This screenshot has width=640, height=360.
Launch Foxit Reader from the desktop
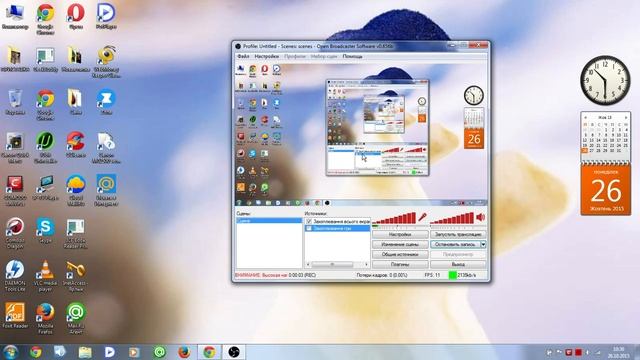pos(15,316)
